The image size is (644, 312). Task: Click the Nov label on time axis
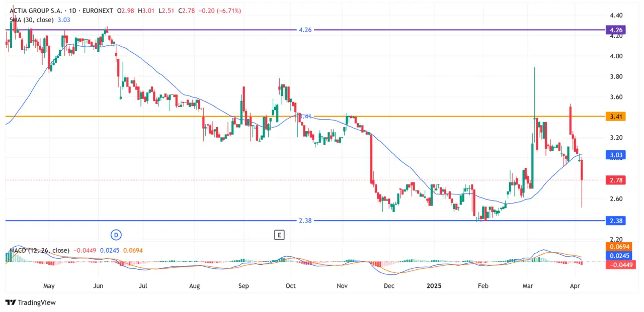point(342,286)
